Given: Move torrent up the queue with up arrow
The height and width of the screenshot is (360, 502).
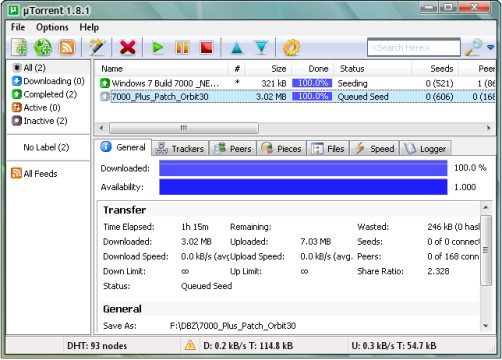Looking at the screenshot, I should (x=237, y=48).
